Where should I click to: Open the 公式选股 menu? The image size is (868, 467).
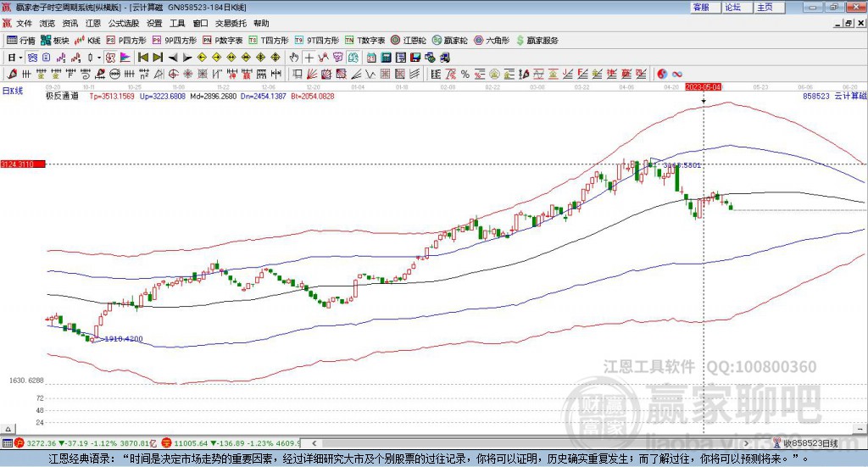124,23
